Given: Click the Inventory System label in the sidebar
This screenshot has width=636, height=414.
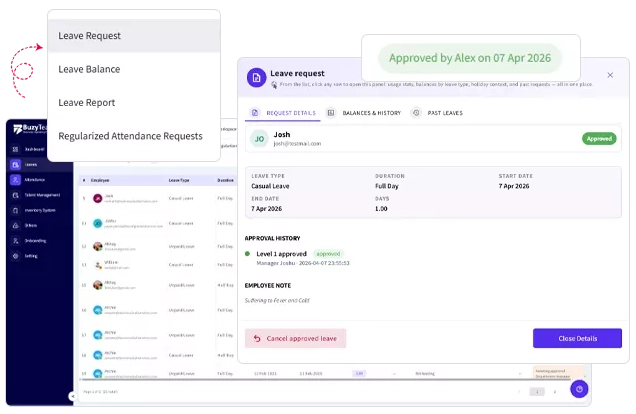Looking at the screenshot, I should click(40, 210).
